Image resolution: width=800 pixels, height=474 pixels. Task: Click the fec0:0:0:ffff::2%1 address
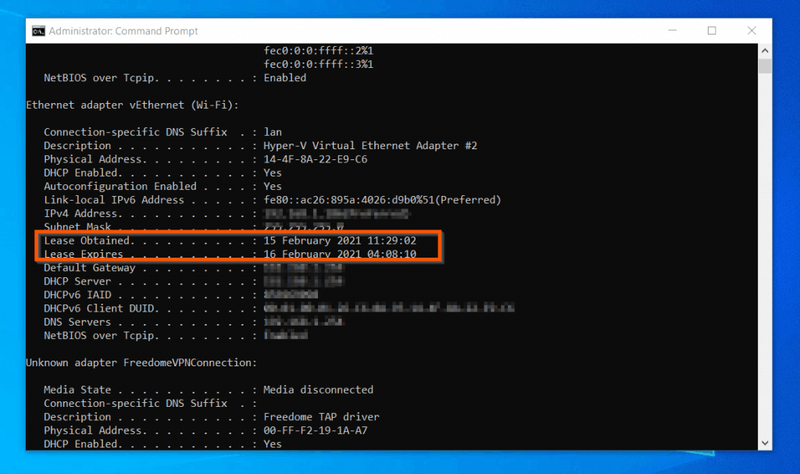318,51
